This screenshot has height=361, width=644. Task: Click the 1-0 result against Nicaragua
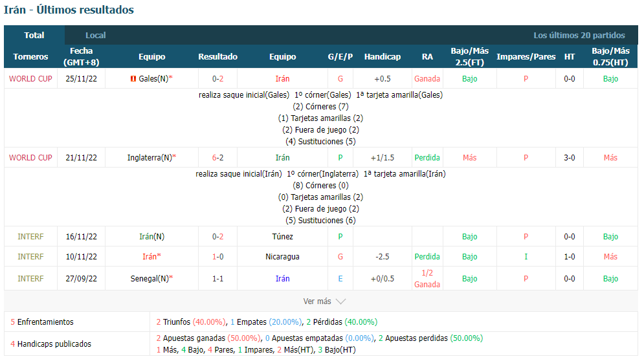point(217,257)
